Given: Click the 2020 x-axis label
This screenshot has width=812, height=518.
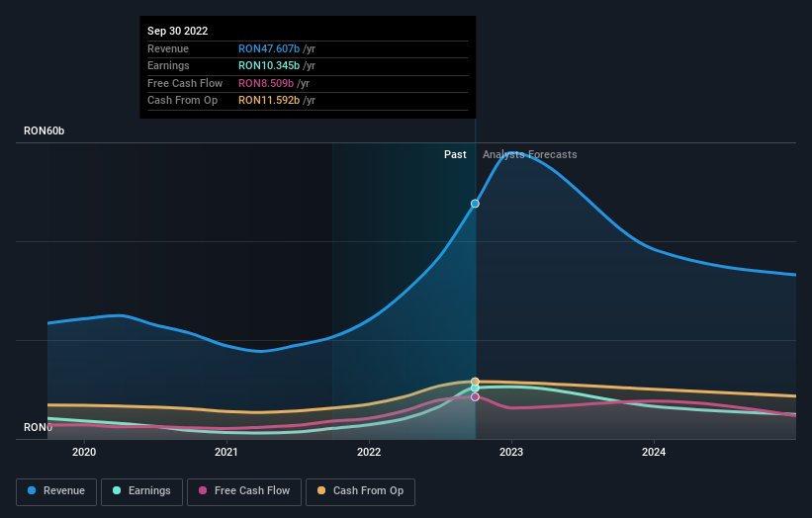Looking at the screenshot, I should tap(84, 452).
